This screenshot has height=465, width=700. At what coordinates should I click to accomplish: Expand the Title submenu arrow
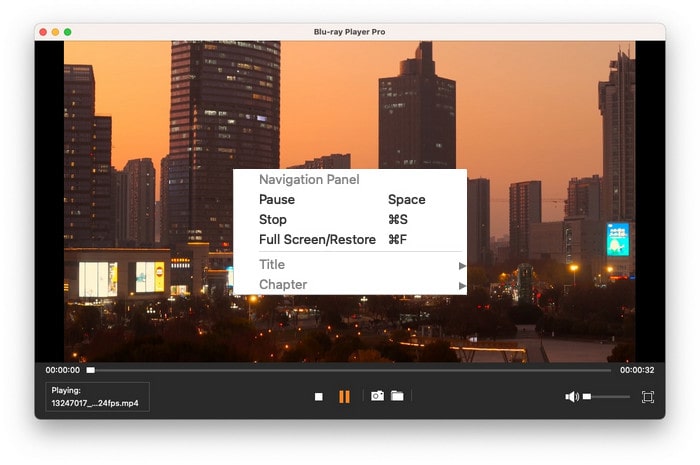[462, 265]
